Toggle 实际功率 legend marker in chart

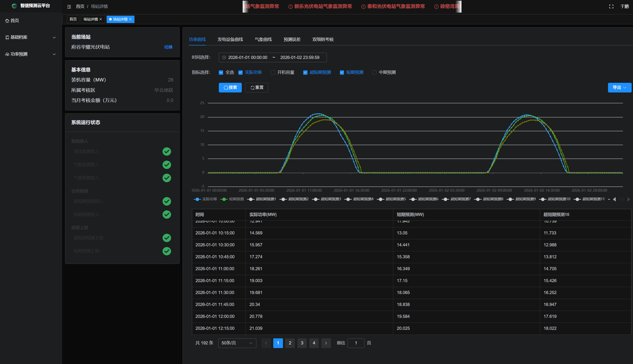coord(197,199)
